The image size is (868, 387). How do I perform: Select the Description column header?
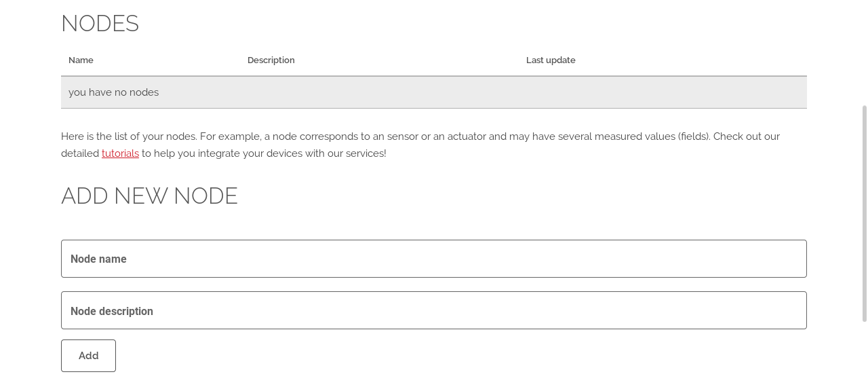click(x=271, y=60)
